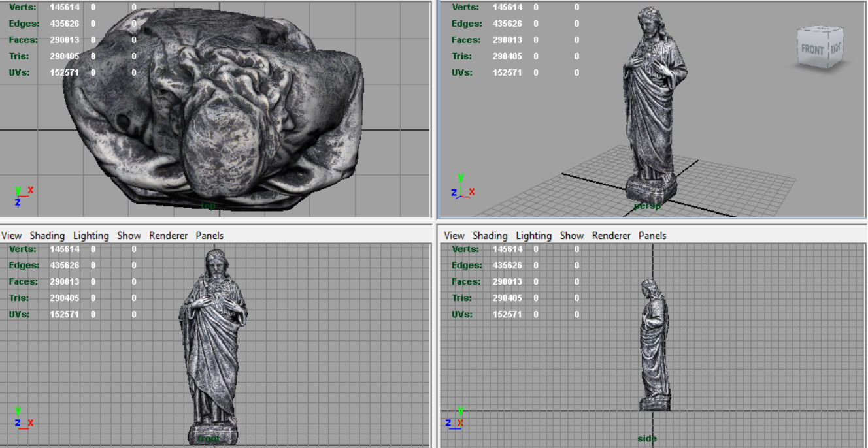Click the FRONT face of the ViewCube
The width and height of the screenshot is (868, 448).
point(812,50)
